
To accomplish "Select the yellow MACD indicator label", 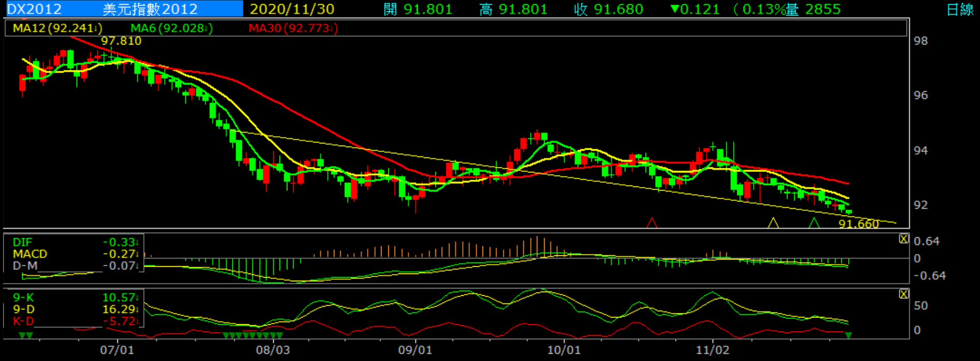I will coord(30,254).
